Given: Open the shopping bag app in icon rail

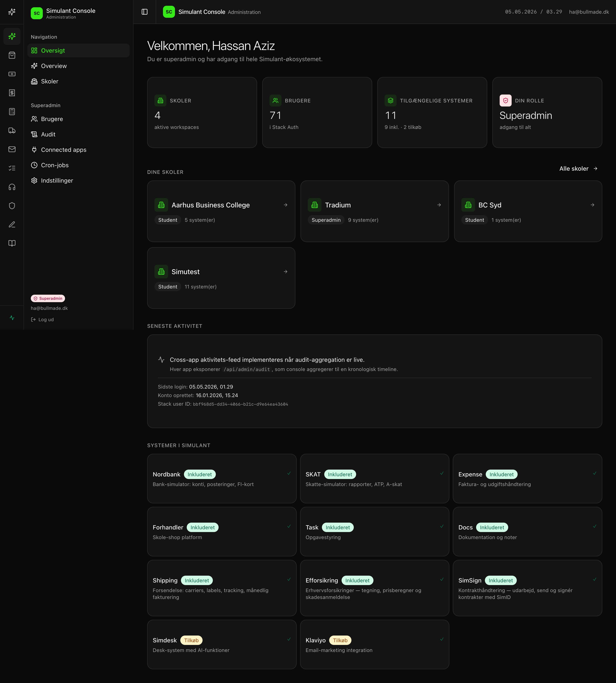Looking at the screenshot, I should (x=12, y=55).
